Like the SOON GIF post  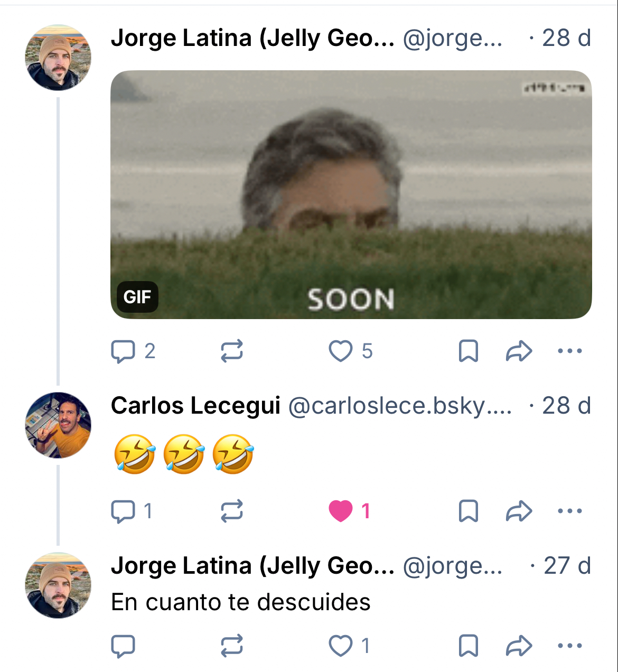[341, 351]
